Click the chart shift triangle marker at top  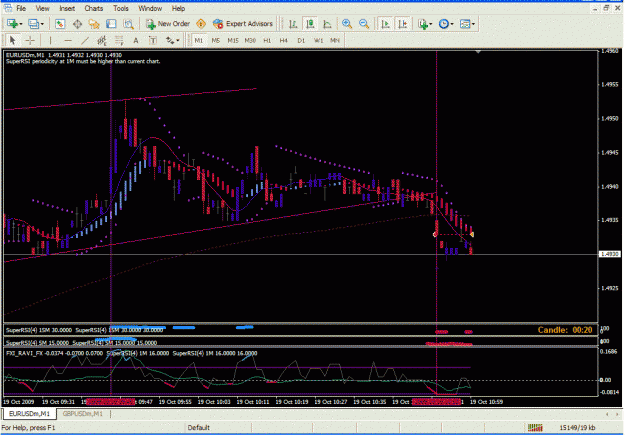tap(478, 52)
